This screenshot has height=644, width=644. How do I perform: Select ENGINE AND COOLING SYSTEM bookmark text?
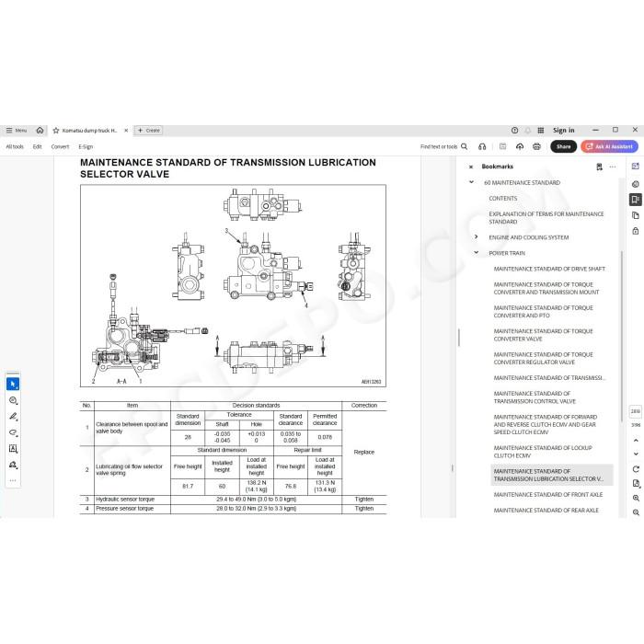click(529, 237)
